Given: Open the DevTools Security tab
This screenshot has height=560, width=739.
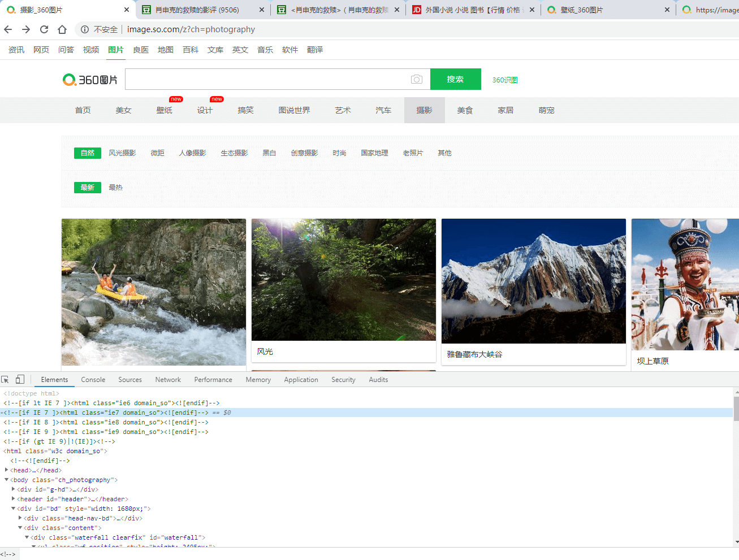Looking at the screenshot, I should pos(343,380).
